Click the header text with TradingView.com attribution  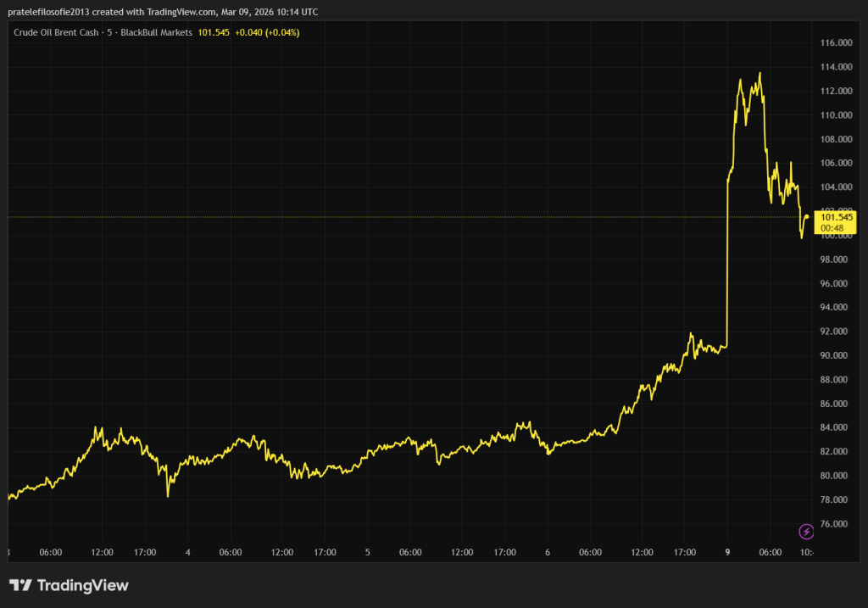(161, 12)
